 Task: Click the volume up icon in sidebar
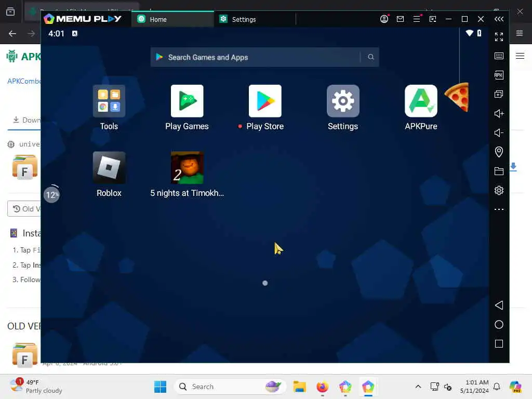[x=499, y=113]
